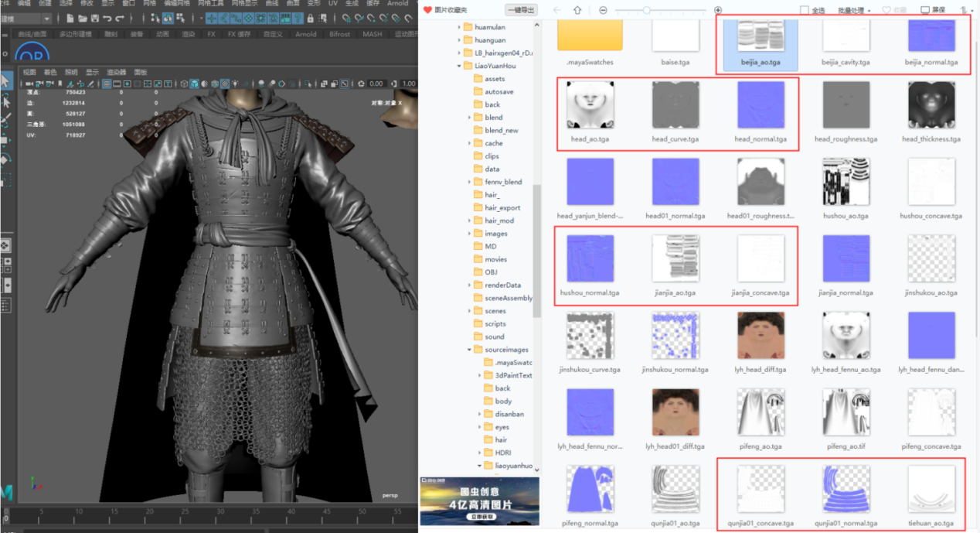Click the zoom-in plus icon in viewer
980x533 pixels.
718,10
